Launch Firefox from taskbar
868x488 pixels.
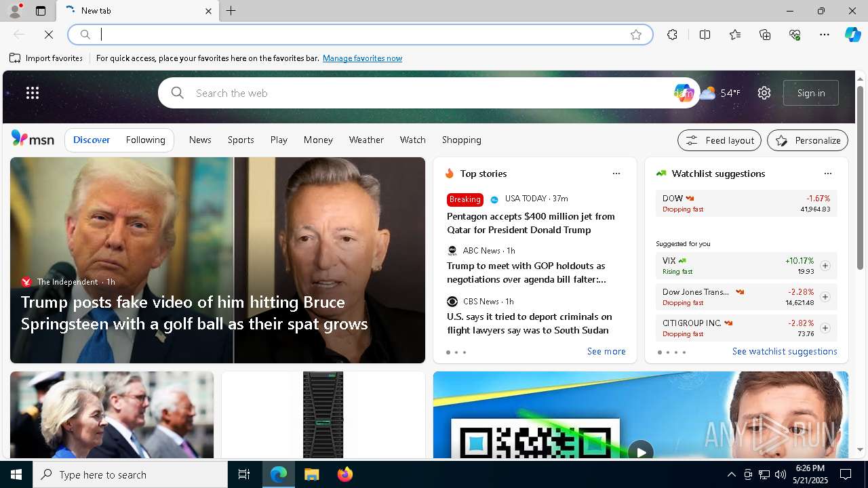[344, 474]
